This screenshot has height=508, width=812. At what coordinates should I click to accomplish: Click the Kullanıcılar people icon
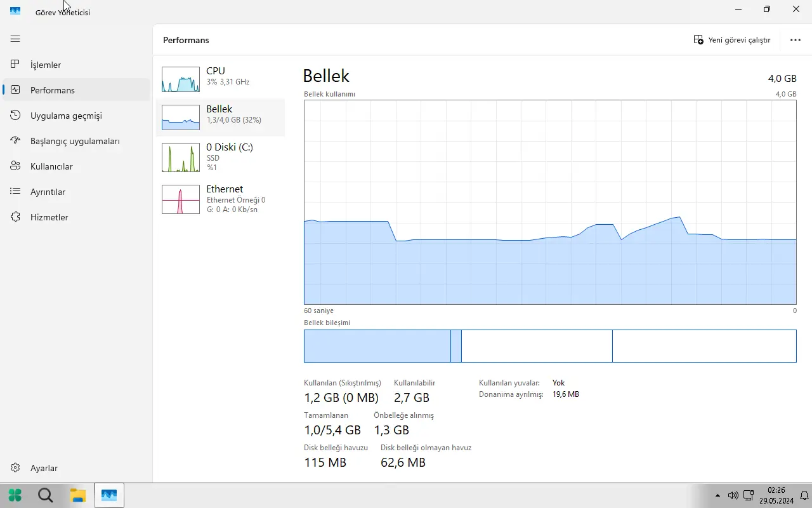16,166
